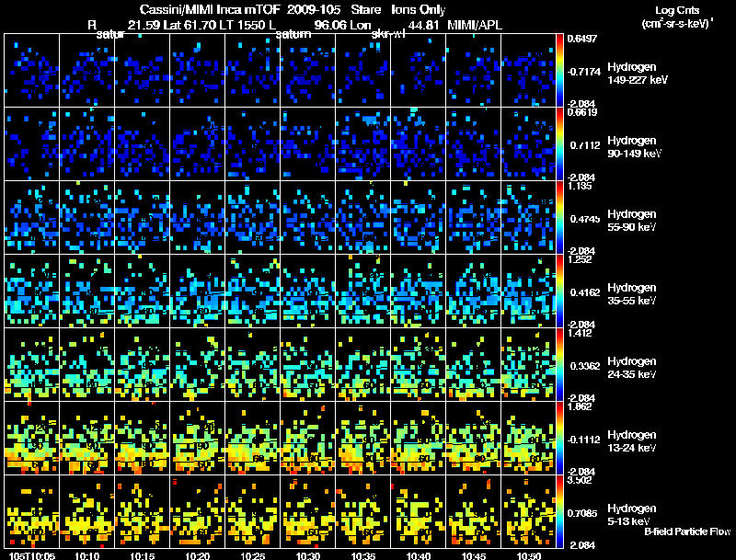Select the 10:30 time label
Viewport: 736px width, 560px height.
click(x=308, y=555)
